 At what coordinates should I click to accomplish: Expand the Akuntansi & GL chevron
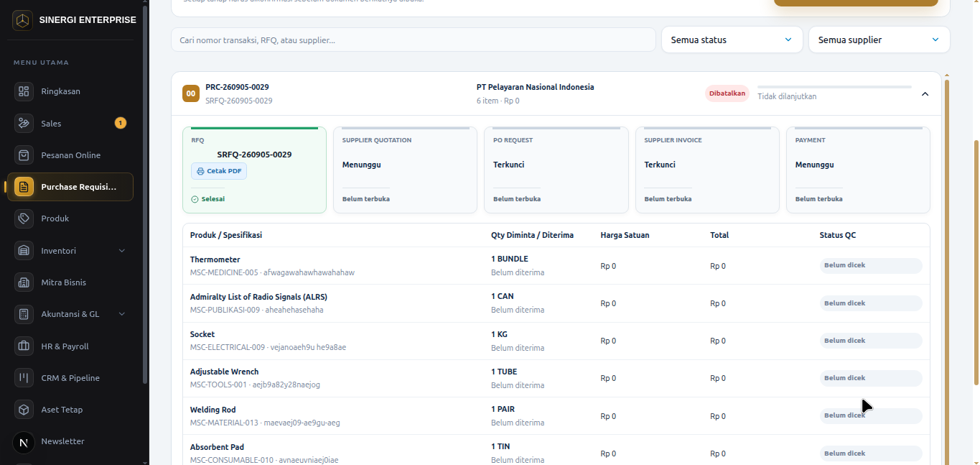point(121,314)
